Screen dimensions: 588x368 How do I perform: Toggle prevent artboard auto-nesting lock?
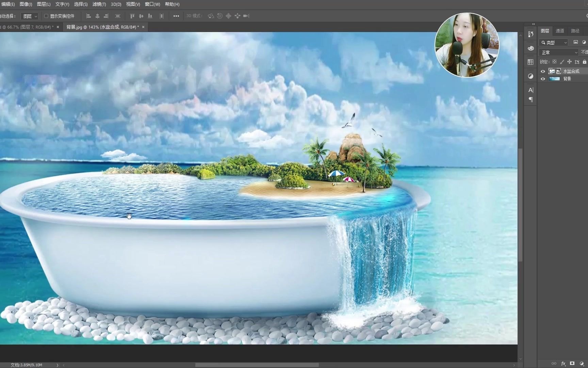coord(577,62)
